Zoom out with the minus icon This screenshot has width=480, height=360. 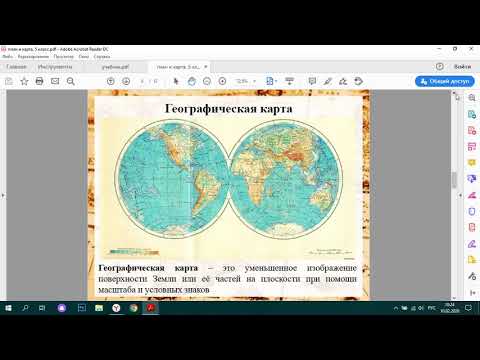[207, 81]
